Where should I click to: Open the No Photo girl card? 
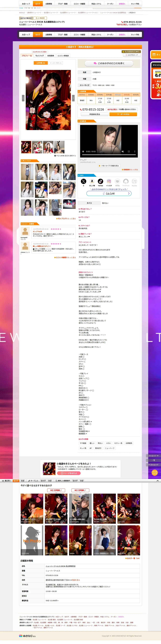pos(32,540)
